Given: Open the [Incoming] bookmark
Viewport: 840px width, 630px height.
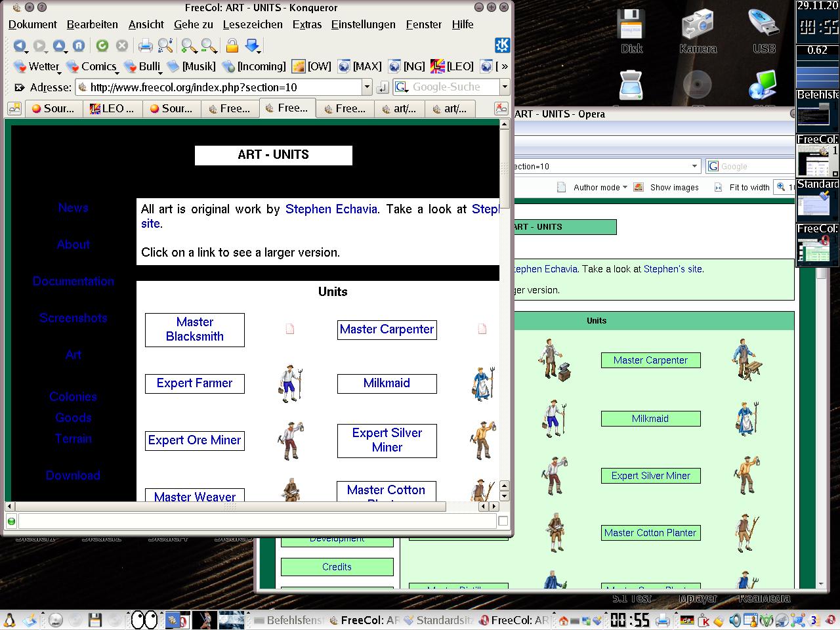Looking at the screenshot, I should point(254,66).
